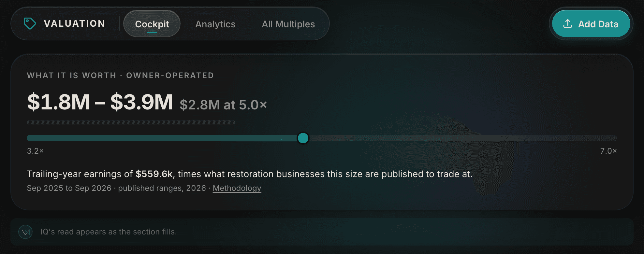Select the All Multiples tab
The width and height of the screenshot is (644, 254).
click(288, 24)
